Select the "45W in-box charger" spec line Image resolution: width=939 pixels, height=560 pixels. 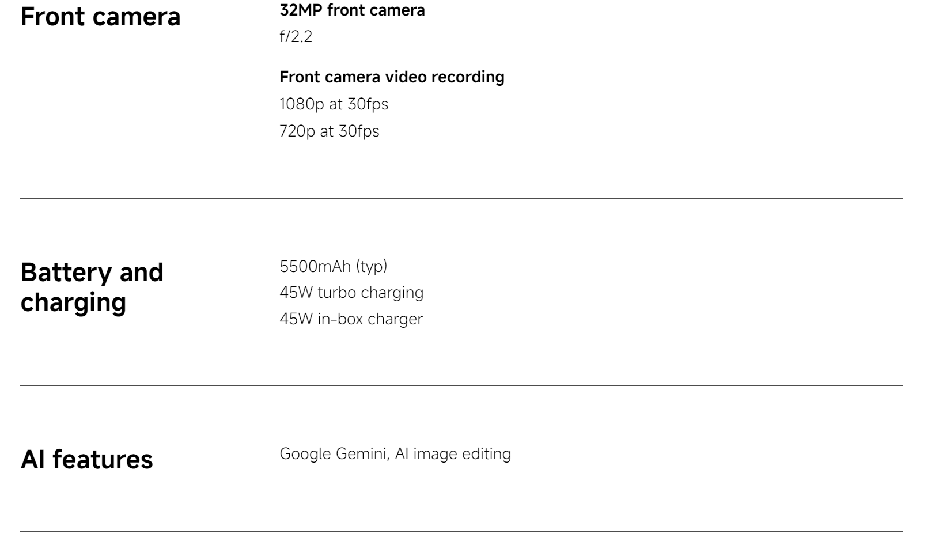[351, 319]
